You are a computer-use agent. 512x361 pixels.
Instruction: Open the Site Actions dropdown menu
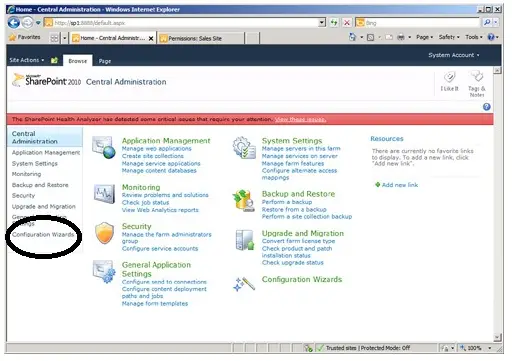pos(27,60)
